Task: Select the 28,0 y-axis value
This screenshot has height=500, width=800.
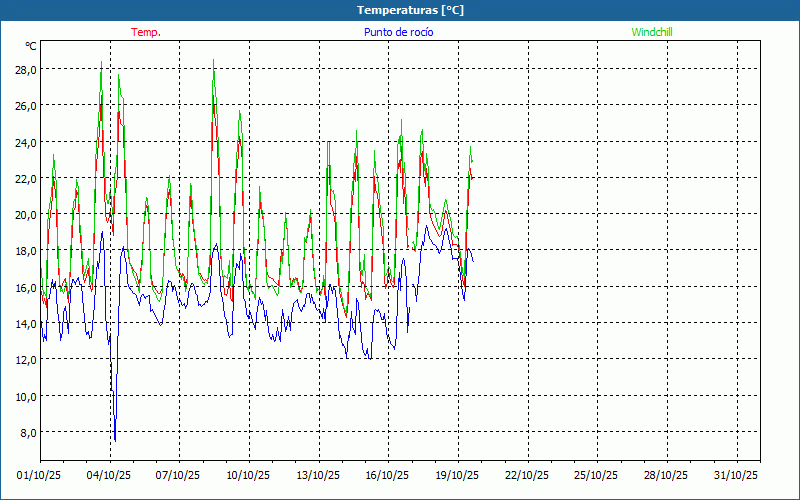Action: pyautogui.click(x=25, y=70)
